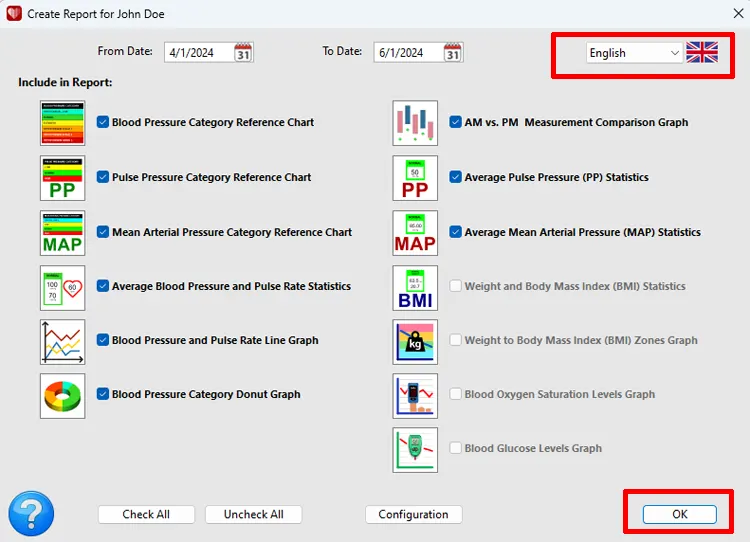Uncheck Blood Pressure Category Reference Chart
Screen dimensions: 750x542
pyautogui.click(x=103, y=123)
